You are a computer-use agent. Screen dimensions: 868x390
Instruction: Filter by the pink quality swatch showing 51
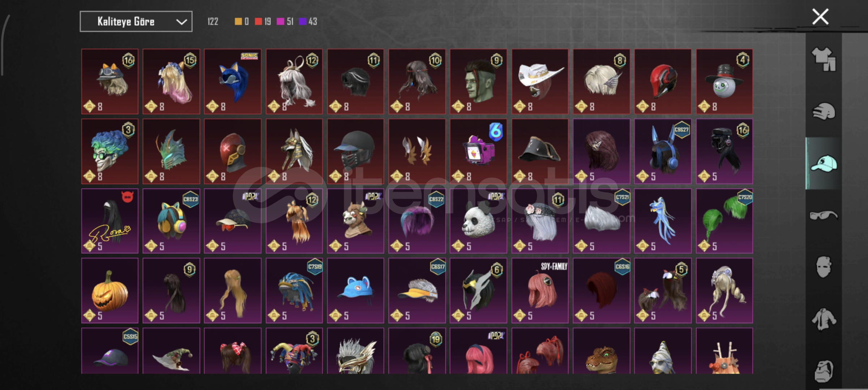280,22
